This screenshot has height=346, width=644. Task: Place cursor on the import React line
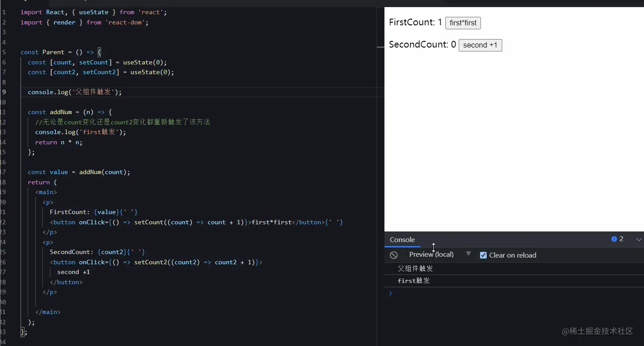pos(94,12)
